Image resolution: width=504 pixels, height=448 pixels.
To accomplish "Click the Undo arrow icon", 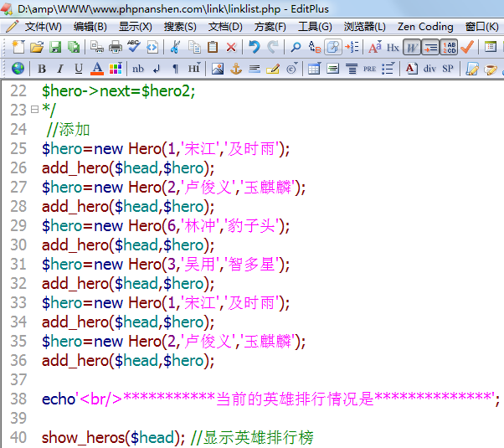I will point(254,47).
